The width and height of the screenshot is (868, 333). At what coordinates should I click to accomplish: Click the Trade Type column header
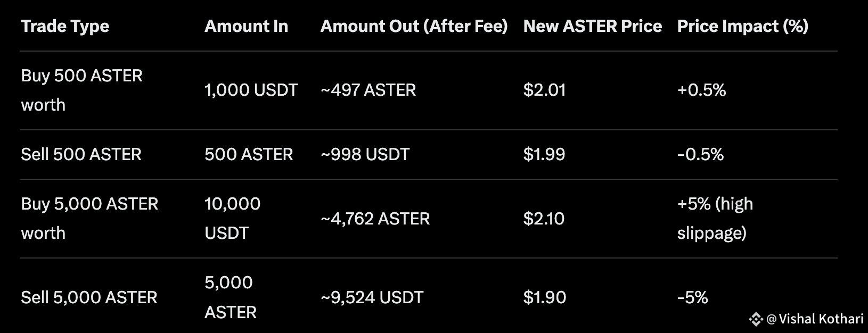pyautogui.click(x=65, y=26)
